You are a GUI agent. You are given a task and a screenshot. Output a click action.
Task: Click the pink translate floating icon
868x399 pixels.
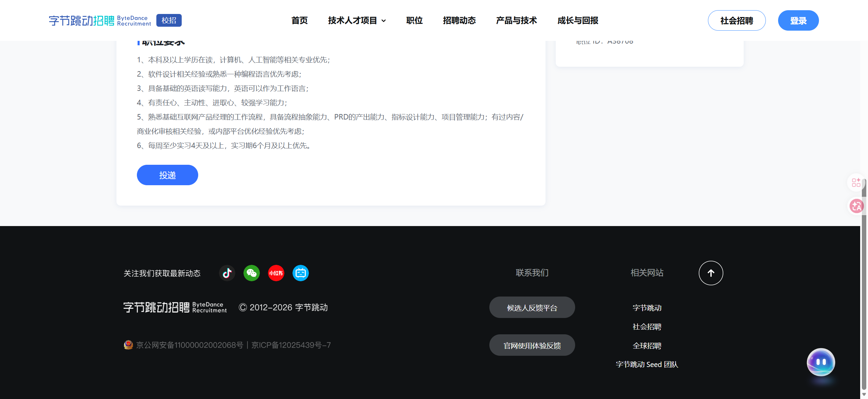pyautogui.click(x=856, y=206)
